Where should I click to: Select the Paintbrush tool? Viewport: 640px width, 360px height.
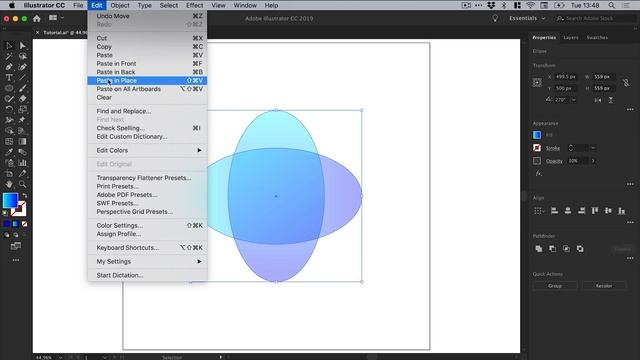tap(22, 88)
